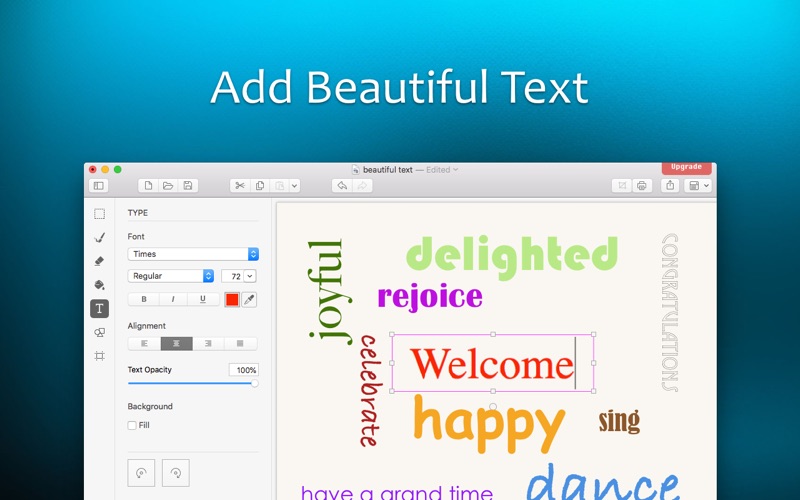800x500 pixels.
Task: Open the Edited title dropdown chevron
Action: click(x=456, y=170)
